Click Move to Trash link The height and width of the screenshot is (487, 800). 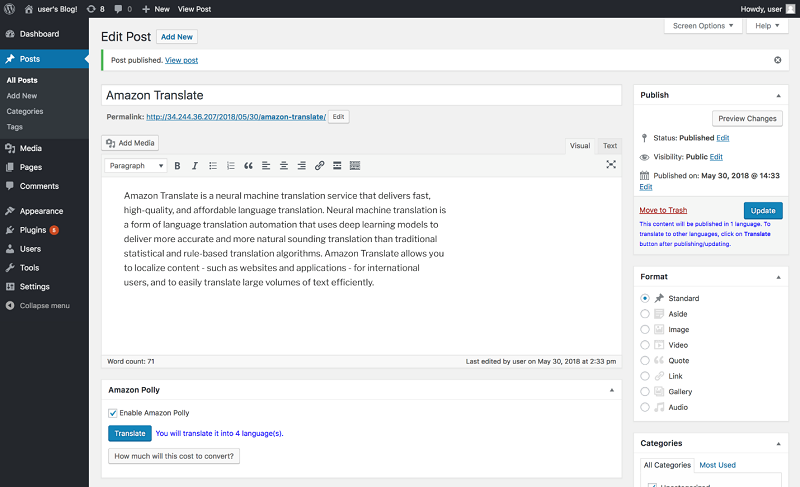pos(663,210)
